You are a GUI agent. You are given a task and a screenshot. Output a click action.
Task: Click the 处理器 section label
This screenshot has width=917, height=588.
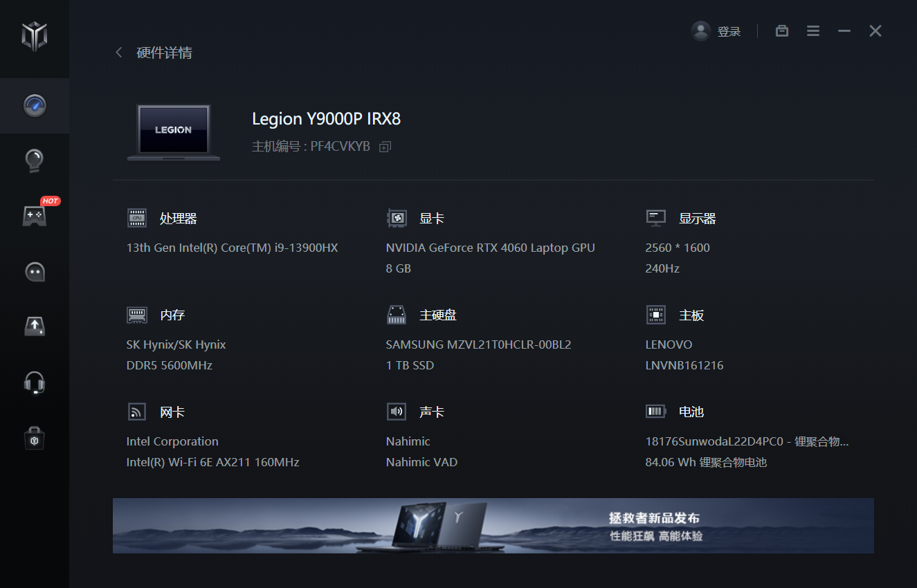[179, 219]
